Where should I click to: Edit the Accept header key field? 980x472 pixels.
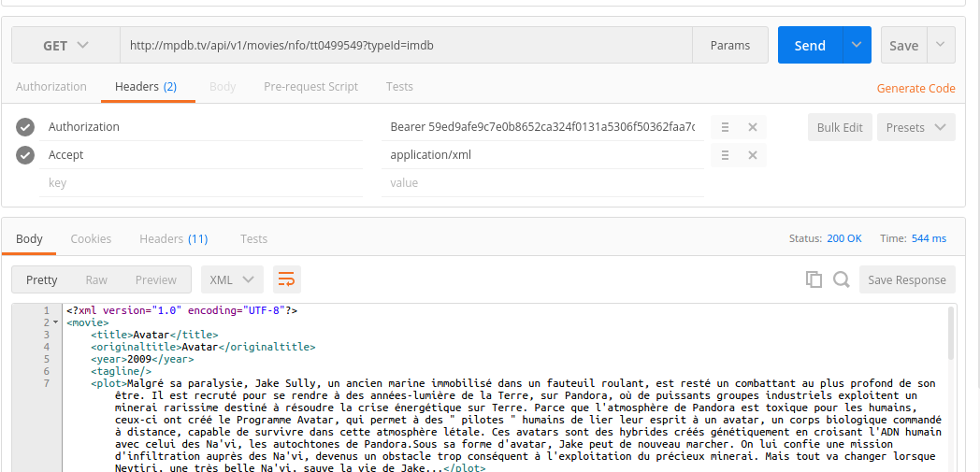coord(201,155)
